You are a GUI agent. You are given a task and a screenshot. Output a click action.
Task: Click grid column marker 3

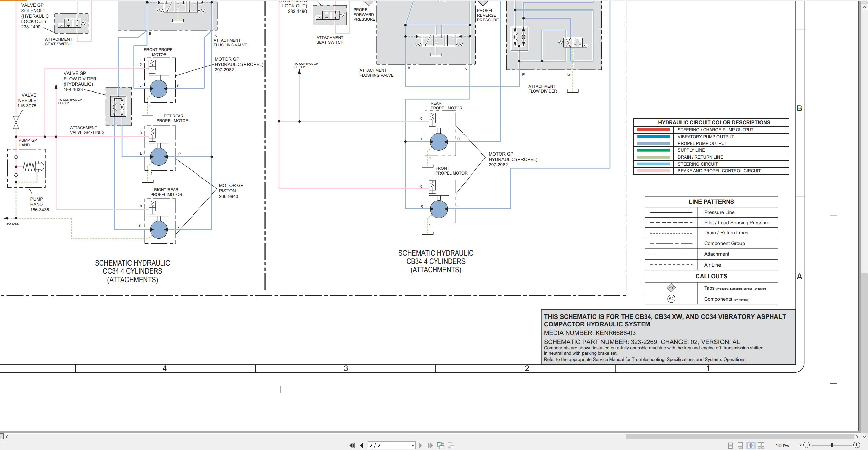[346, 368]
